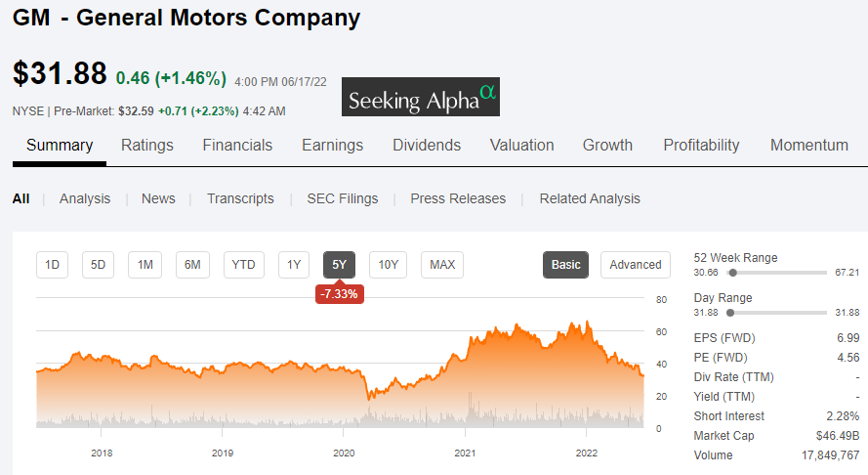Click the Day Range slider marker

point(730,312)
